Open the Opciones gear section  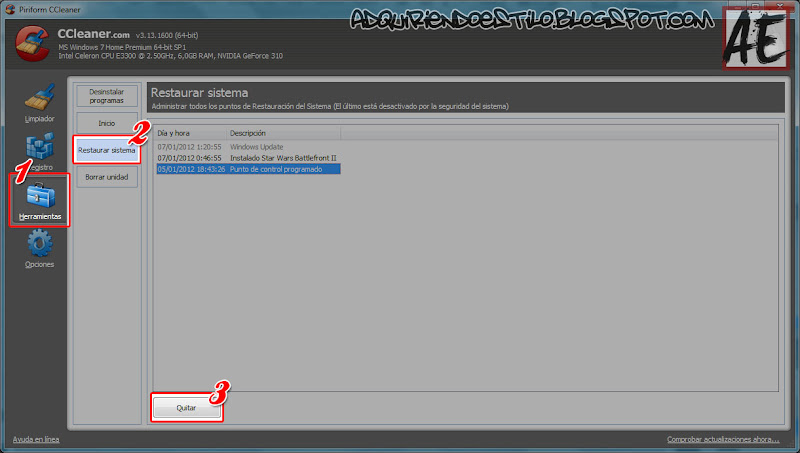[x=39, y=248]
